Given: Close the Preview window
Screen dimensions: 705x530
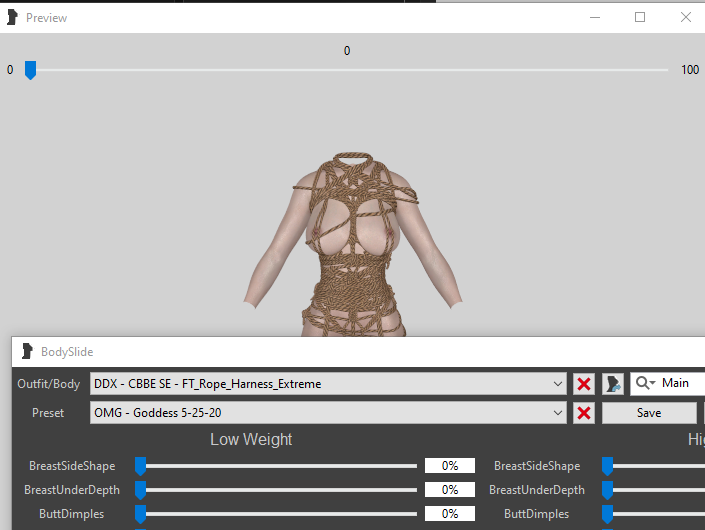Looking at the screenshot, I should pos(686,18).
